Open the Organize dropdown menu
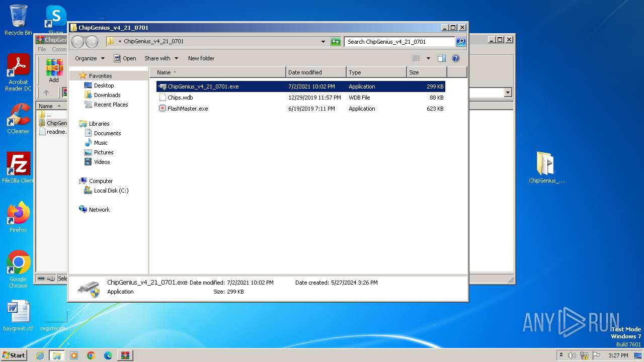 (x=90, y=58)
